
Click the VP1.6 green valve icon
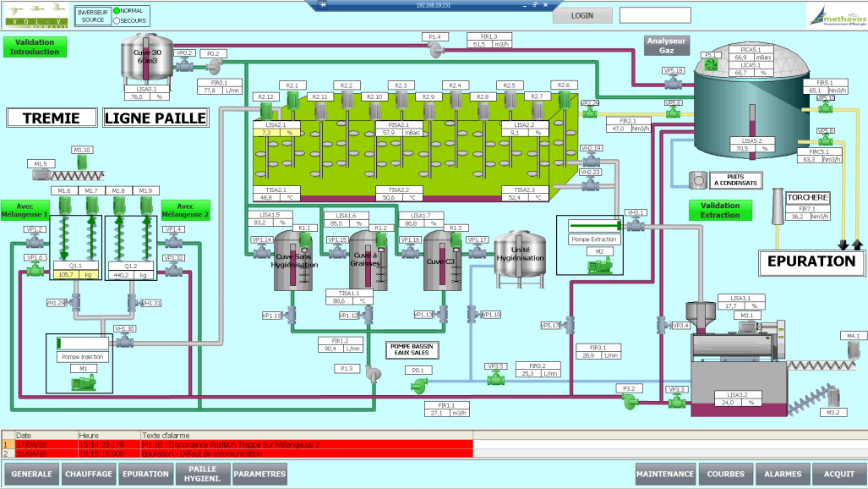(35, 269)
